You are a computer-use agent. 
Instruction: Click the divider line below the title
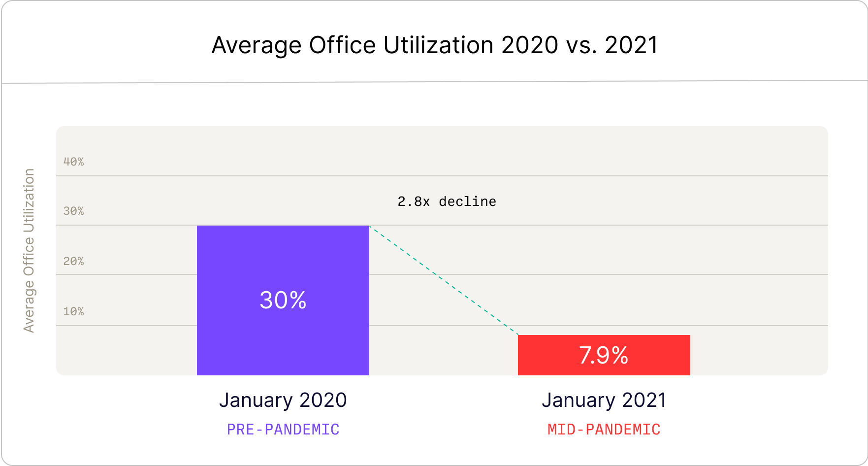[x=433, y=82]
